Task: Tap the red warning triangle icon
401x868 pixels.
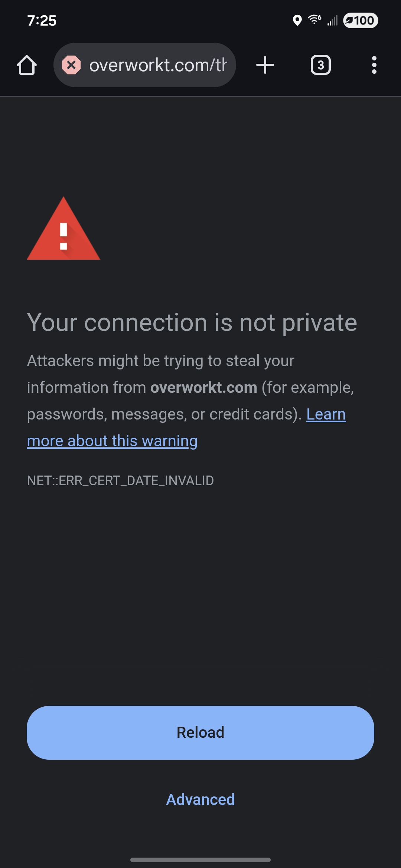Action: coord(63,230)
